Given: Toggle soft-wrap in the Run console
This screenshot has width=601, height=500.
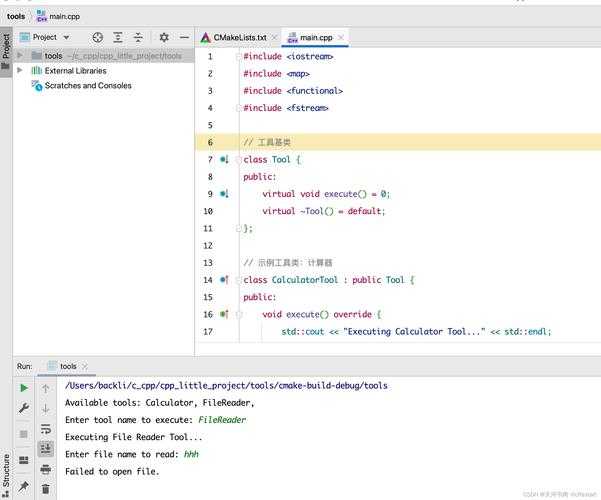Looking at the screenshot, I should [46, 429].
